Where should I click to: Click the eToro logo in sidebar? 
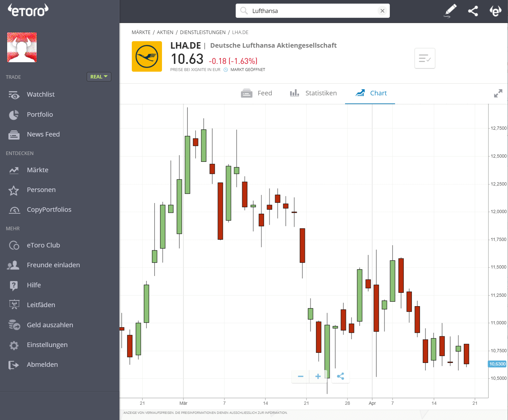click(x=28, y=10)
